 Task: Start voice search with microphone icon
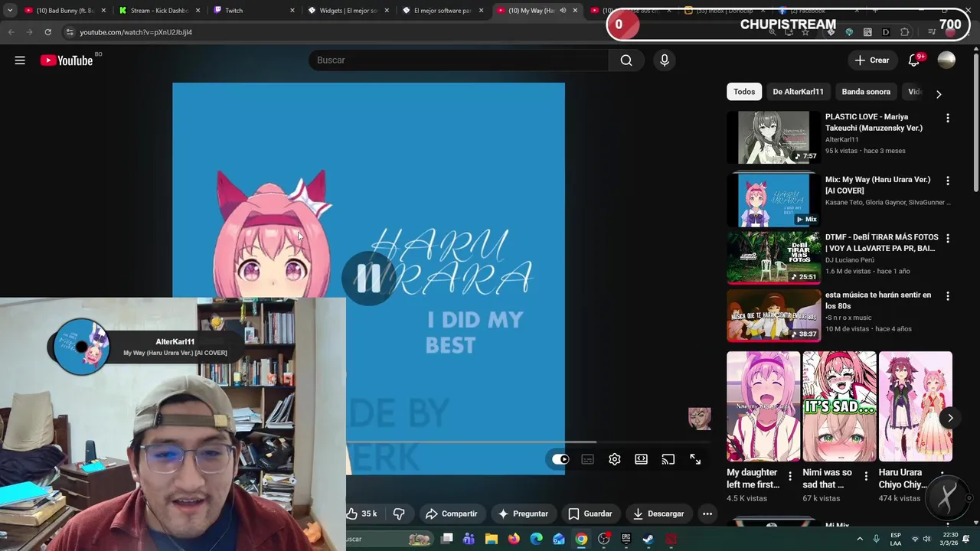click(665, 60)
